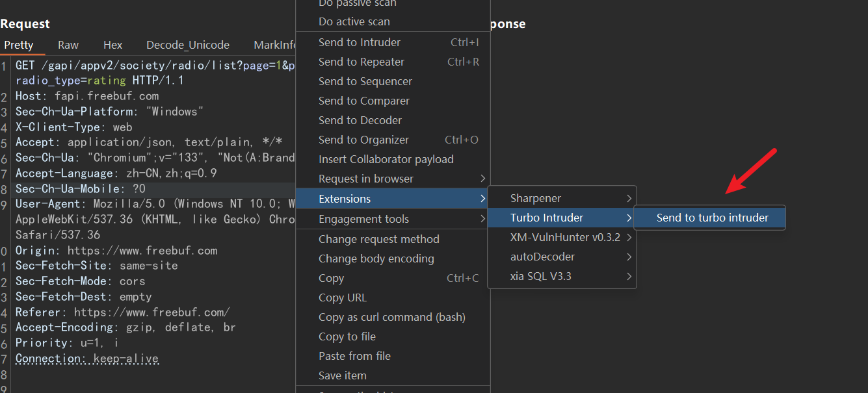Choose Copy as curl command (bash)
Screen dimensions: 868x393
pyautogui.click(x=393, y=317)
